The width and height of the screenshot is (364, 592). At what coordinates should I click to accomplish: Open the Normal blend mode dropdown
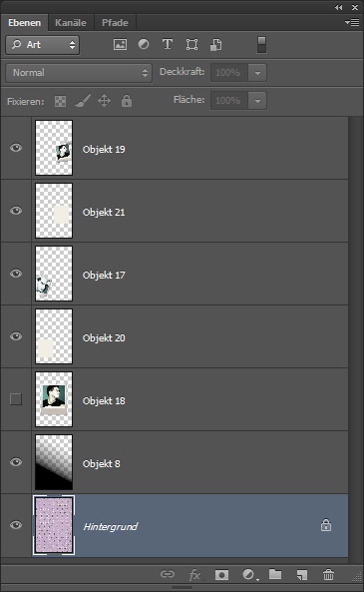79,73
